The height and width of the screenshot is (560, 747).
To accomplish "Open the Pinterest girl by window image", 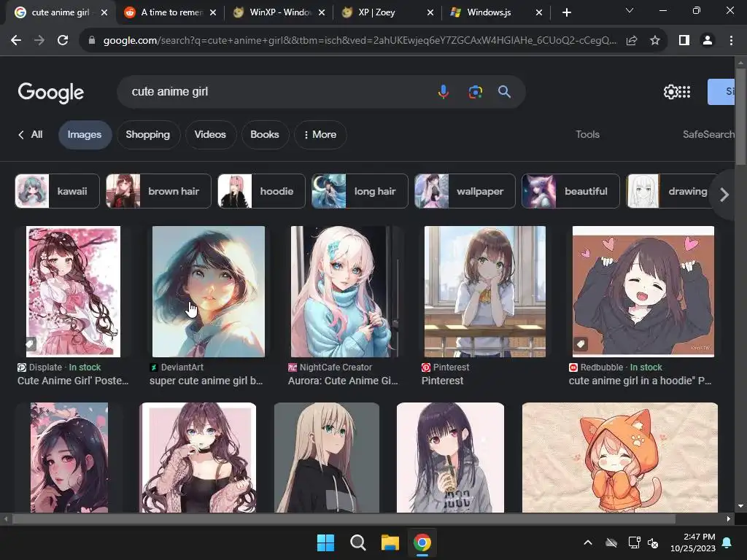I will pyautogui.click(x=485, y=292).
